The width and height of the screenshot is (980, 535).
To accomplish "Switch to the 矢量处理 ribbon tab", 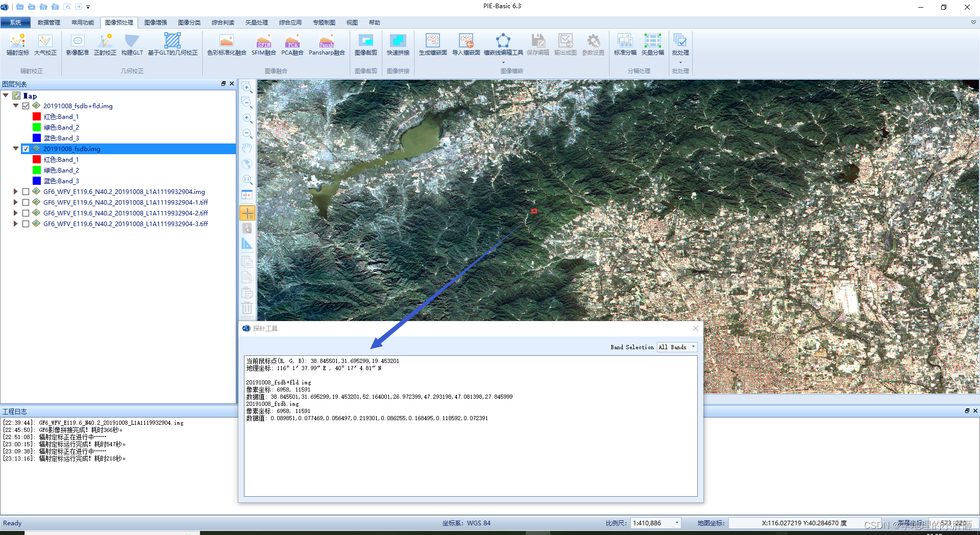I will 257,22.
